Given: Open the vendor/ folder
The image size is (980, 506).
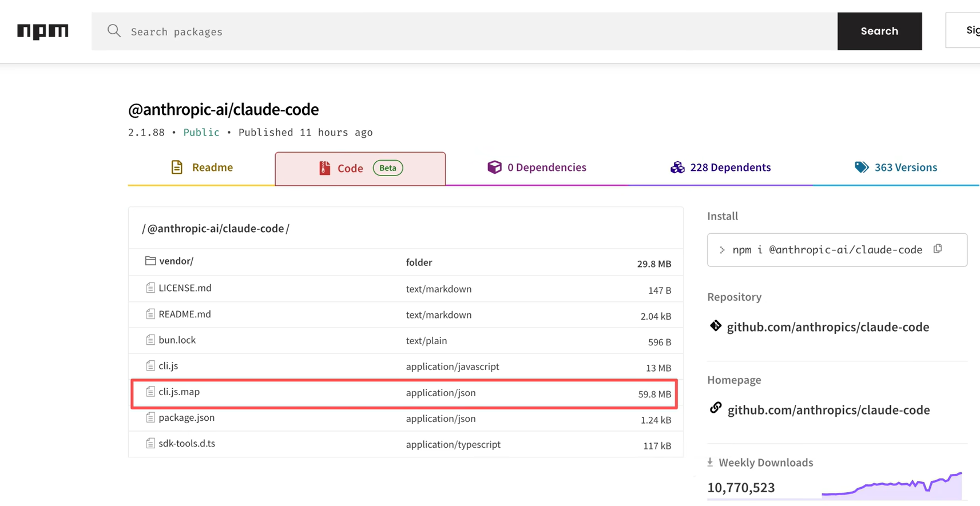Looking at the screenshot, I should click(x=176, y=261).
